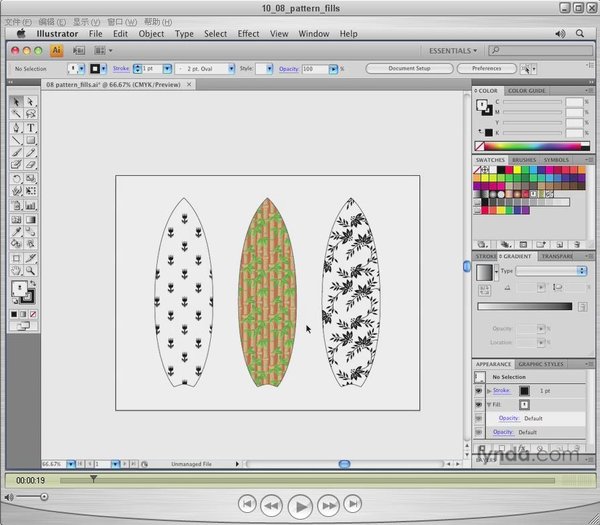Pick the Magic Wand tool
This screenshot has height=525, width=600.
pyautogui.click(x=17, y=115)
